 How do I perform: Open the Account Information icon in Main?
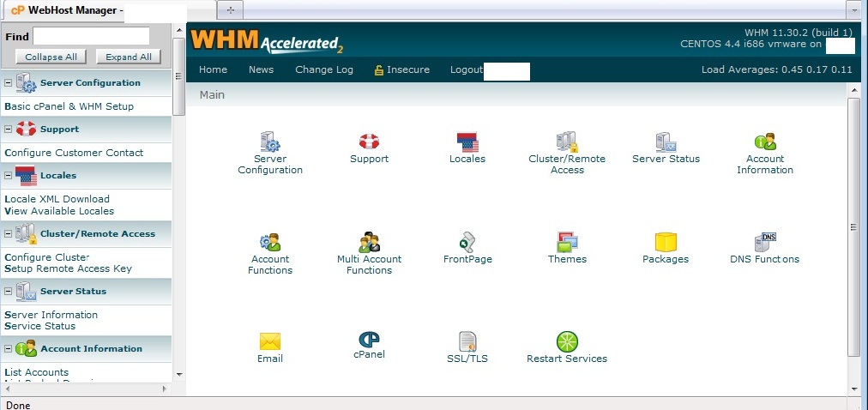pyautogui.click(x=765, y=142)
